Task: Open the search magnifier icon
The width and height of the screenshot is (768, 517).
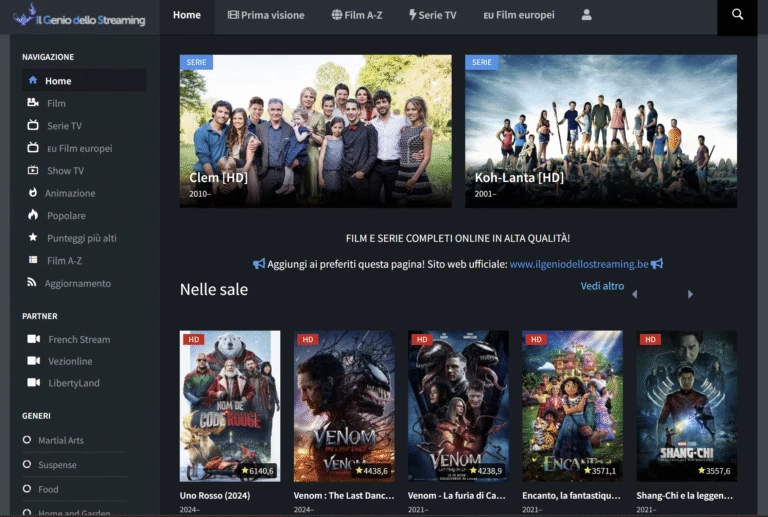Action: [x=737, y=15]
